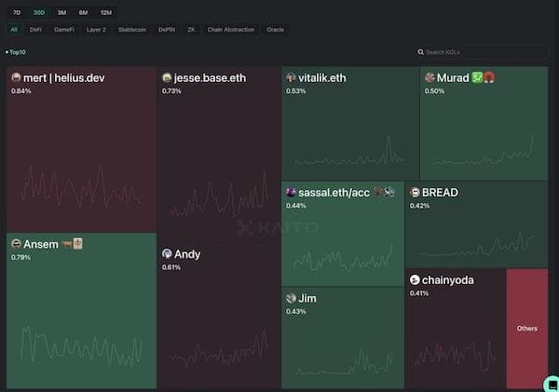Viewport: 559px width, 392px height.
Task: Click the sassal.eth/acc name
Action: (x=334, y=193)
